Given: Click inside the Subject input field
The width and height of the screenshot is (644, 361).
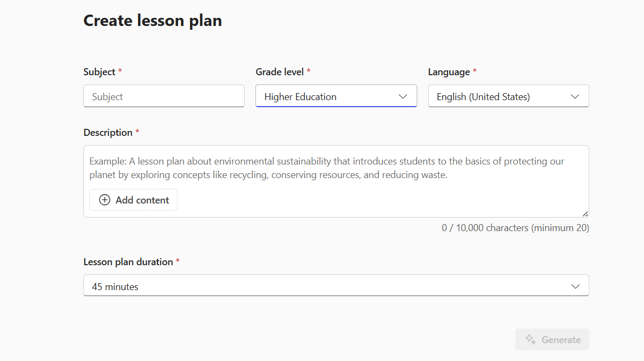Looking at the screenshot, I should coord(163,96).
